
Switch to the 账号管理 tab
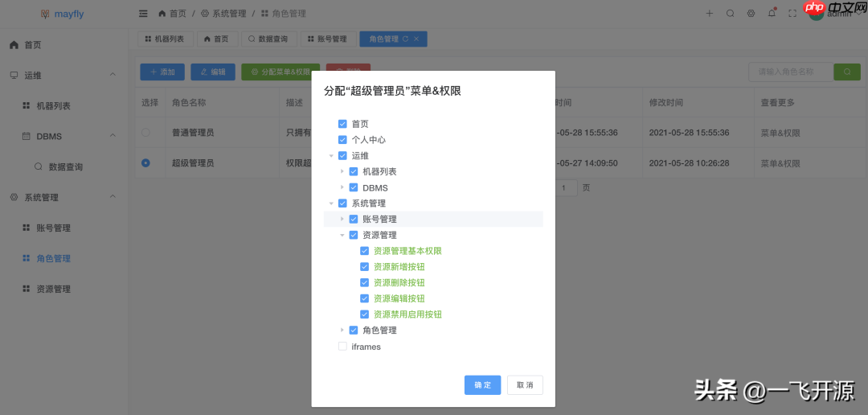[x=328, y=39]
